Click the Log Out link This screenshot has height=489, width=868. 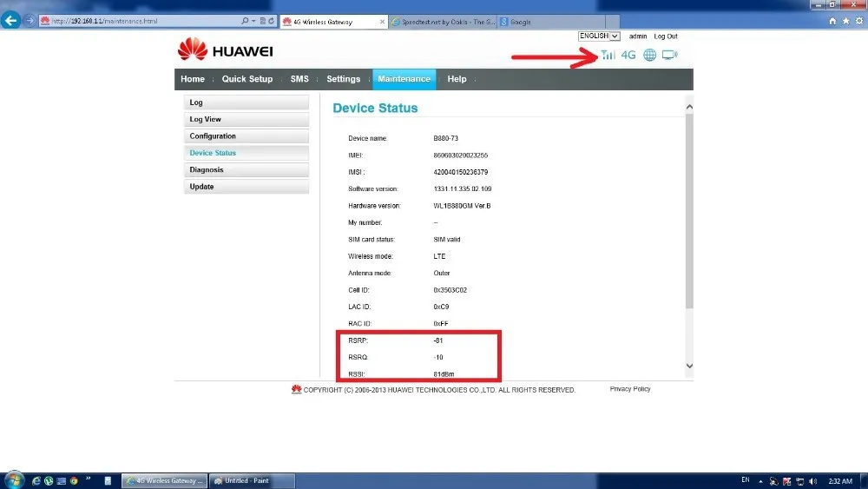click(666, 36)
